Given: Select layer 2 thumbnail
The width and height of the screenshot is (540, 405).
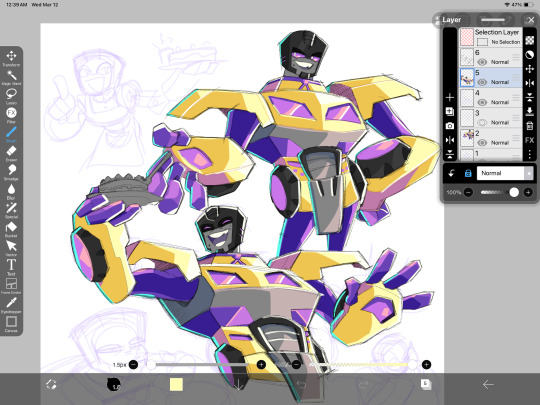Looking at the screenshot, I should click(467, 138).
